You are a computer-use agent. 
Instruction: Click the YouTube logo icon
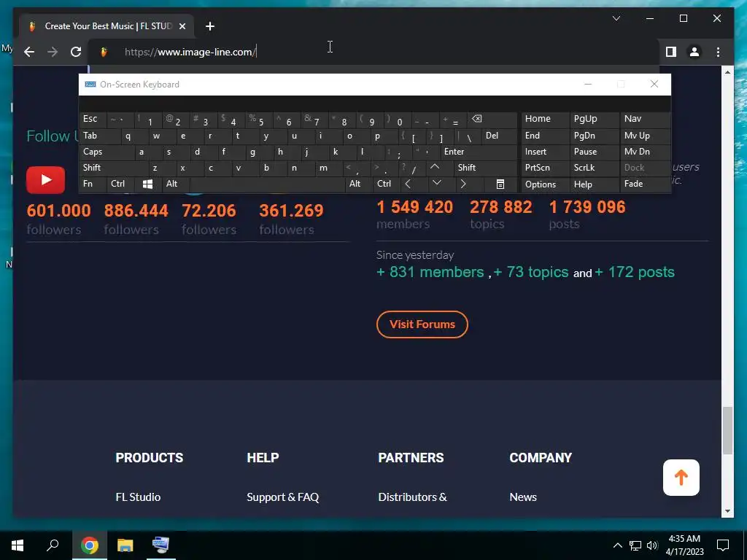point(46,180)
